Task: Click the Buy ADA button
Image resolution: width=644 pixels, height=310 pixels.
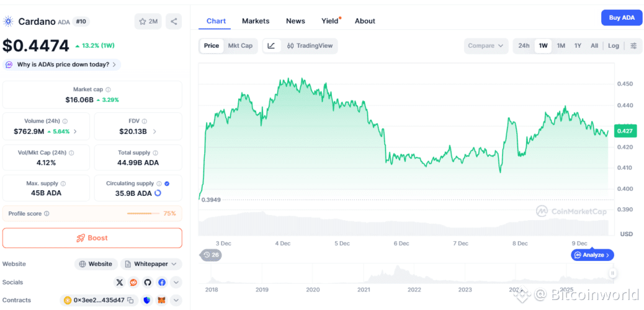Action: coord(621,18)
